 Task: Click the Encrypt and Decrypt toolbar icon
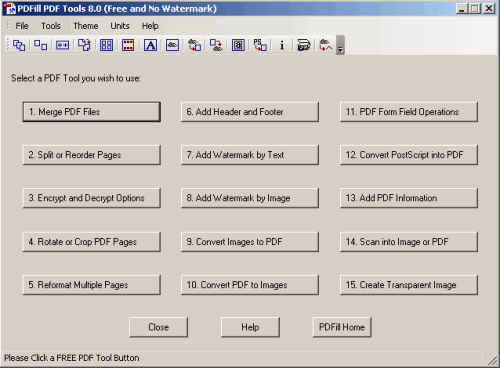tap(63, 45)
